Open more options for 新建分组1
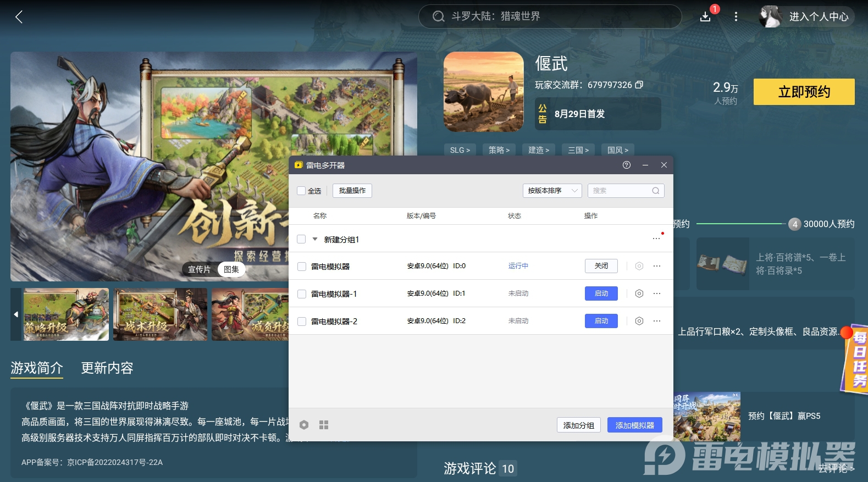The width and height of the screenshot is (868, 482). pos(657,239)
